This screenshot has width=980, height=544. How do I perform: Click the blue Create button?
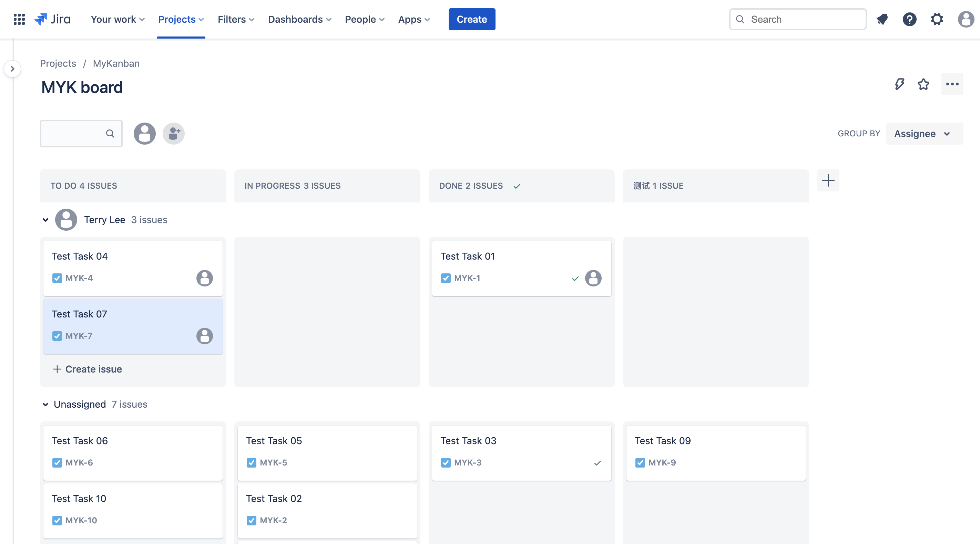[471, 19]
